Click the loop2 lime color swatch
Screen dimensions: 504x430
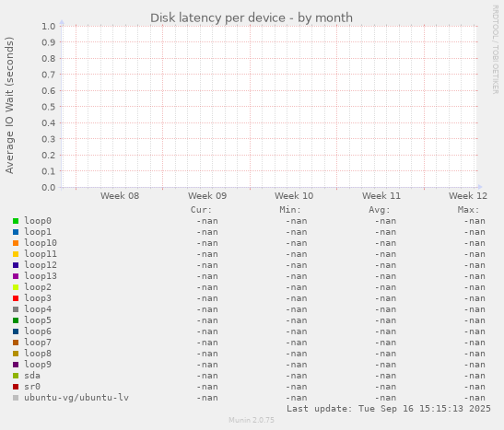pos(16,287)
